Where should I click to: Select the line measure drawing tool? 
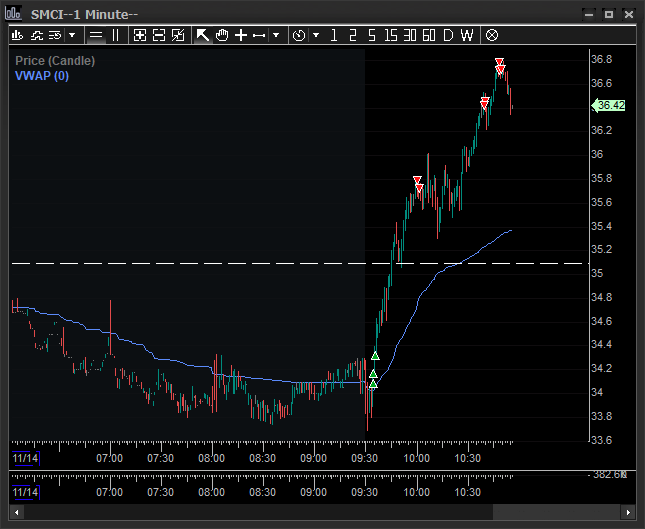click(259, 36)
